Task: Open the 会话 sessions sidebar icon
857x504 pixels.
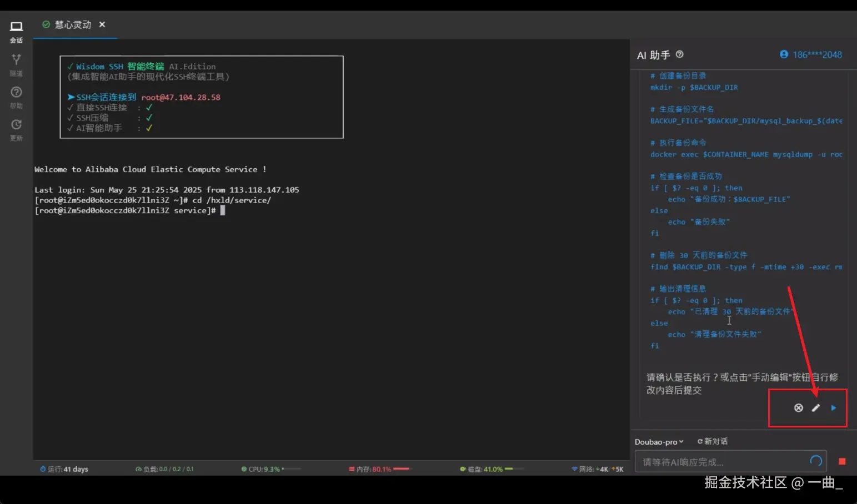Action: click(16, 32)
